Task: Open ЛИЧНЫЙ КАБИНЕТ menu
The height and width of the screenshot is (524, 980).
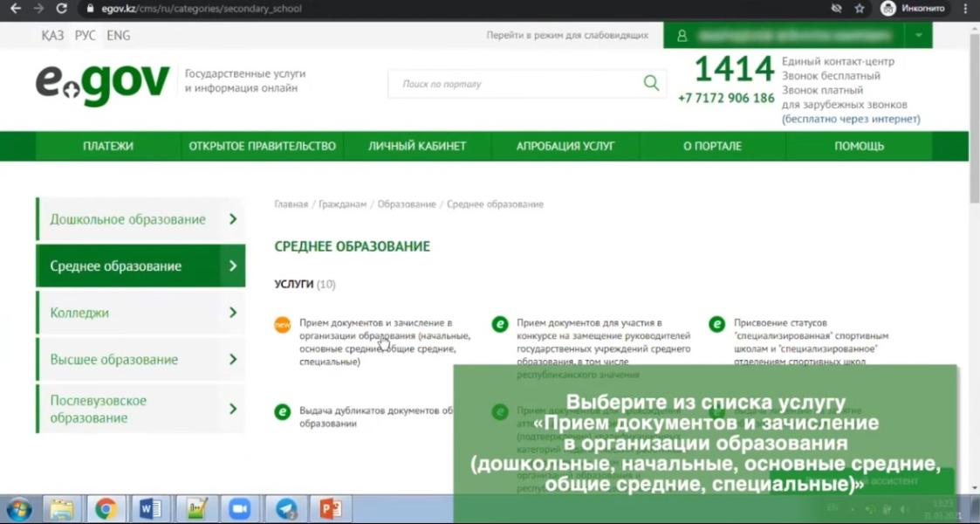Action: tap(417, 147)
